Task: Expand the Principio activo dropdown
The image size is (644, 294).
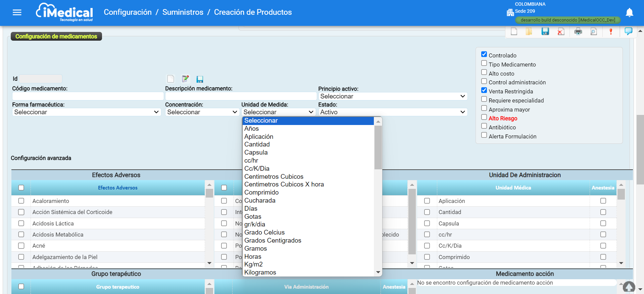Action: (392, 96)
